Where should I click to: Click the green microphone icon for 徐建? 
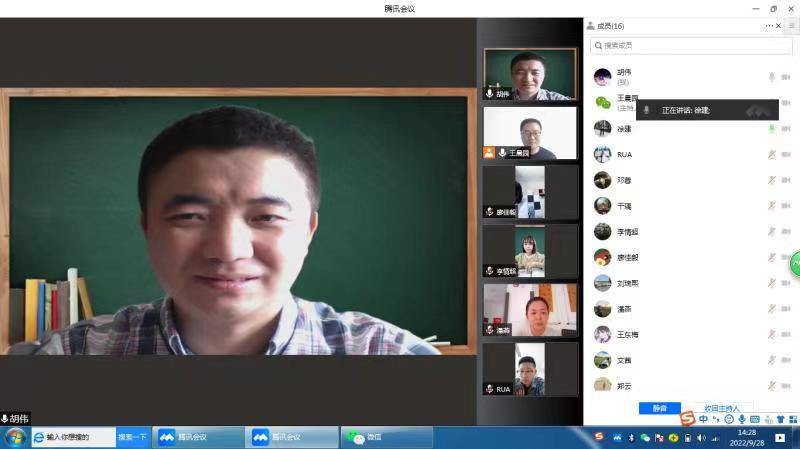coord(771,129)
